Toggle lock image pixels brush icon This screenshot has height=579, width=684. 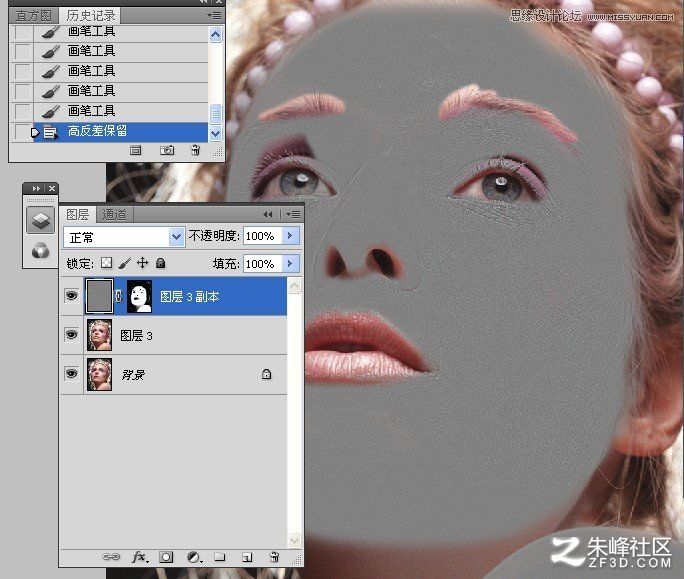(124, 263)
